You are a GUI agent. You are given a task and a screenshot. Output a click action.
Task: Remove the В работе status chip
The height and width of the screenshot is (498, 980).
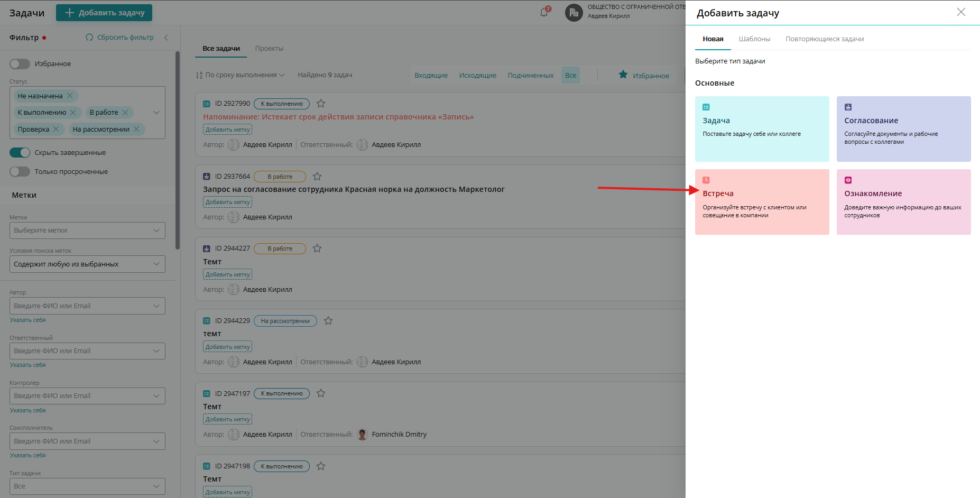tap(125, 113)
